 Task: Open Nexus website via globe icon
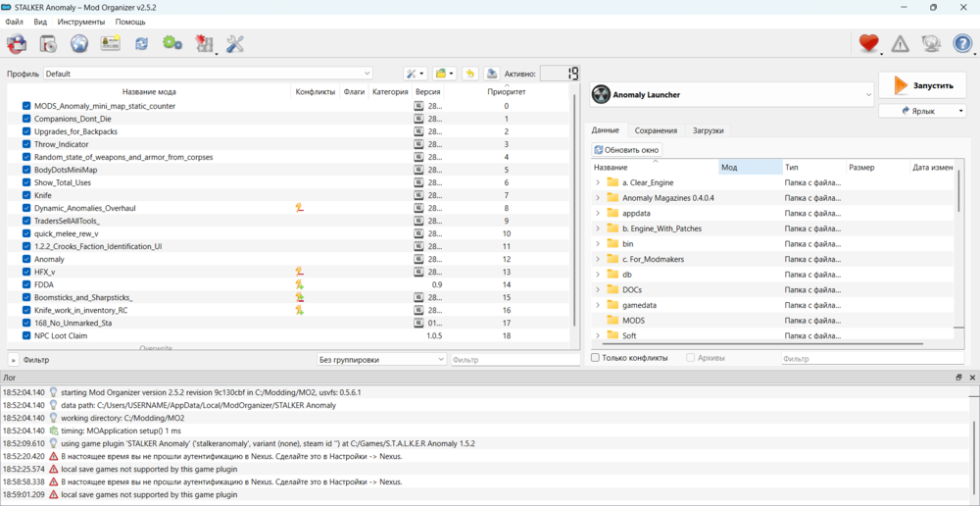pyautogui.click(x=79, y=43)
